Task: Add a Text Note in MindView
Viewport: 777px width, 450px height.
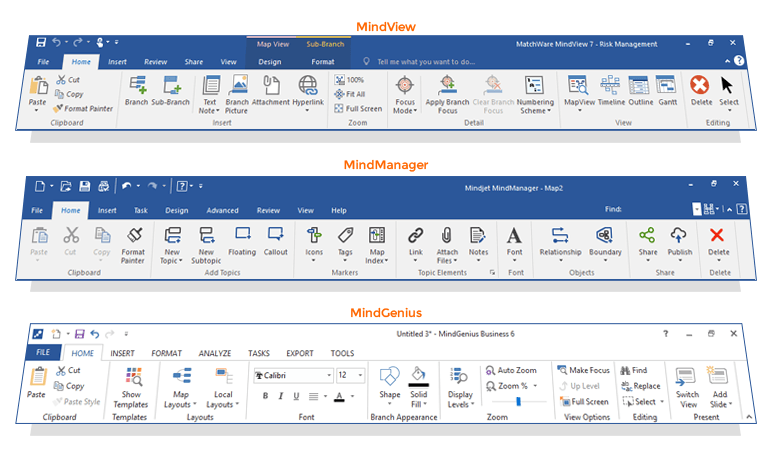Action: 210,95
